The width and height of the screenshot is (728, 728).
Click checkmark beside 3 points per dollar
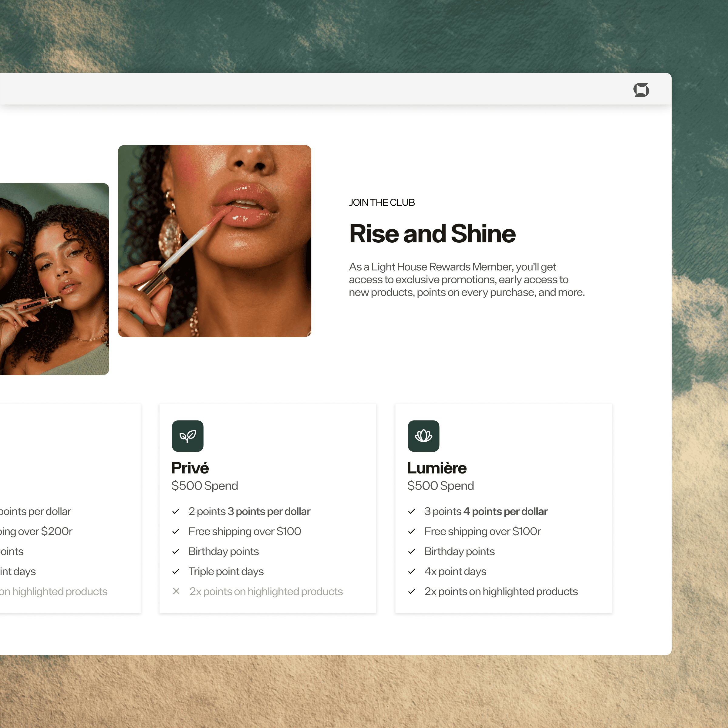click(x=176, y=511)
